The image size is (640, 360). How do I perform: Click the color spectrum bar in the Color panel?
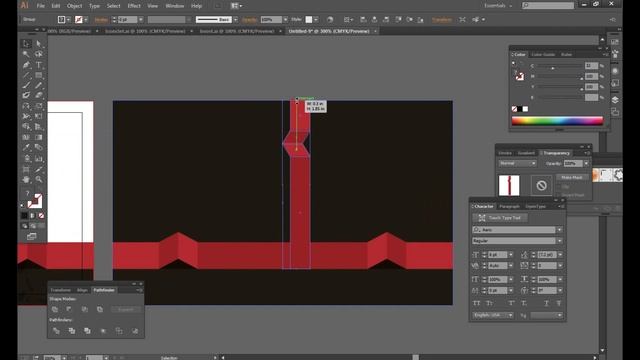[557, 121]
